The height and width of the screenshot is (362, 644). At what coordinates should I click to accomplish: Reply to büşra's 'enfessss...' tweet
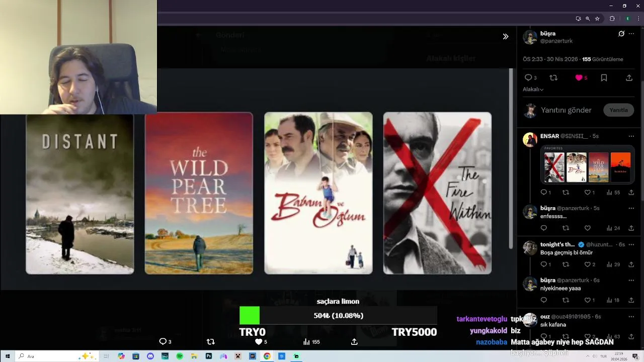click(x=543, y=228)
